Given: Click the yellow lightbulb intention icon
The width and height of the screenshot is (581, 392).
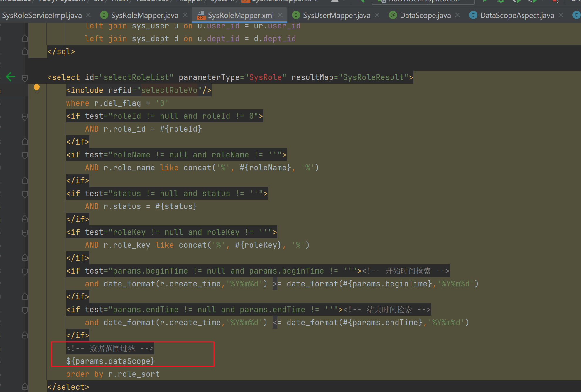Looking at the screenshot, I should (36, 88).
